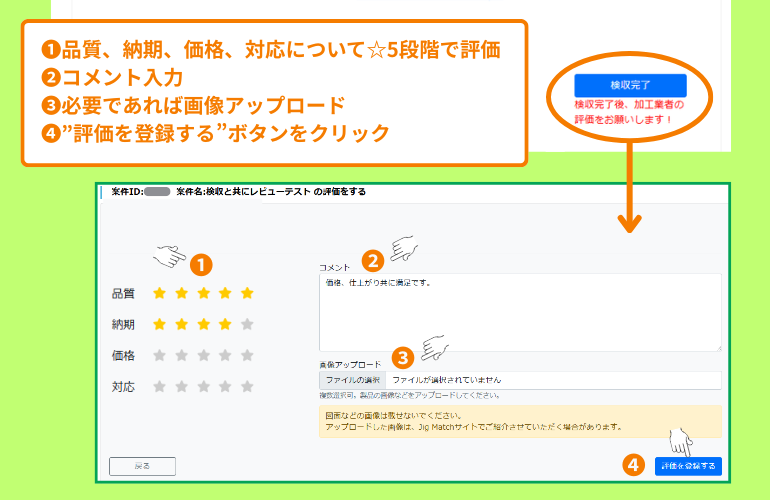
Task: Click the 対応 label
Action: tap(123, 387)
